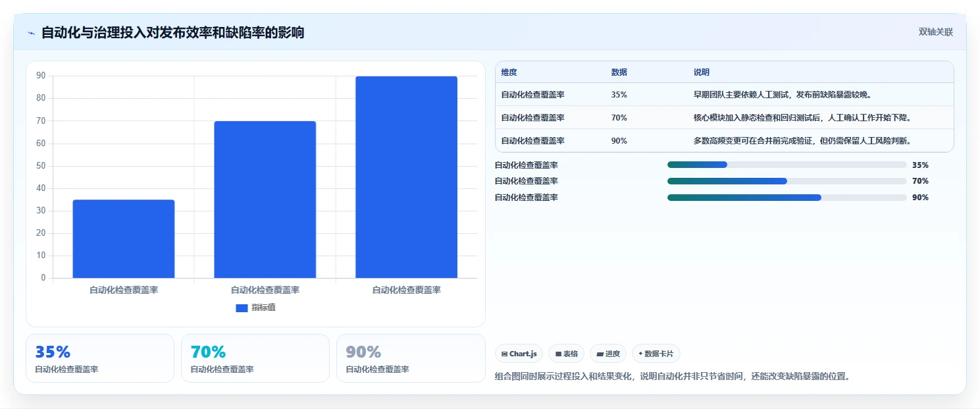
Task: Click the 35% value right of the progress bar
Action: pyautogui.click(x=920, y=165)
